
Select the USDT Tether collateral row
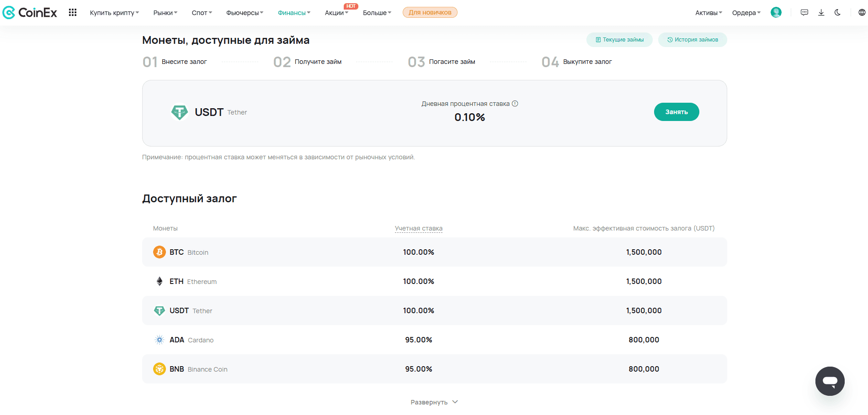[x=434, y=310]
